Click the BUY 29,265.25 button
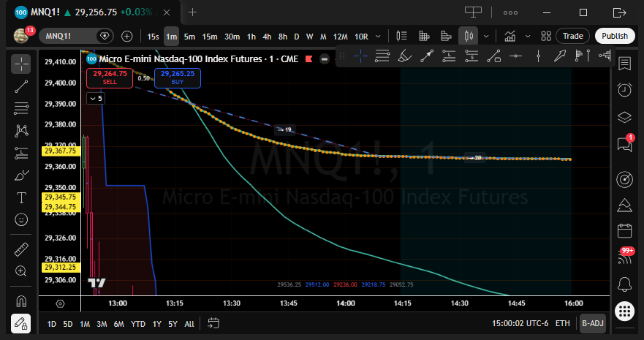This screenshot has height=340, width=644. [178, 78]
